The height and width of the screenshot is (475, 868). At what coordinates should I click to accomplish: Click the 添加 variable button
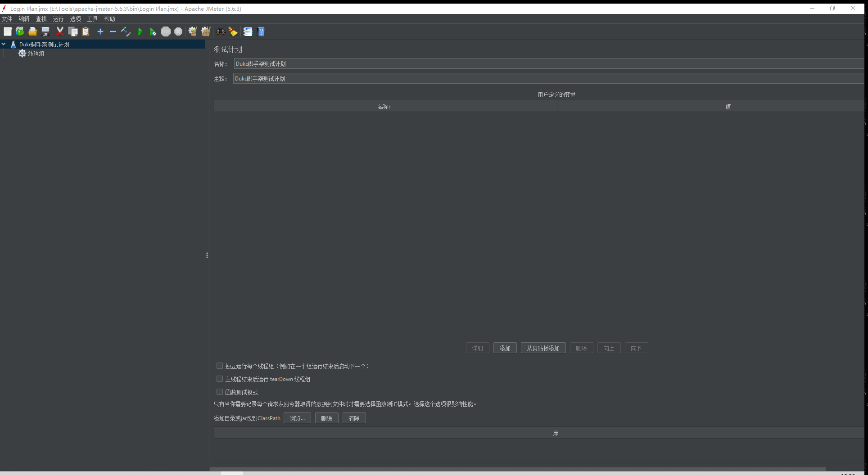505,348
